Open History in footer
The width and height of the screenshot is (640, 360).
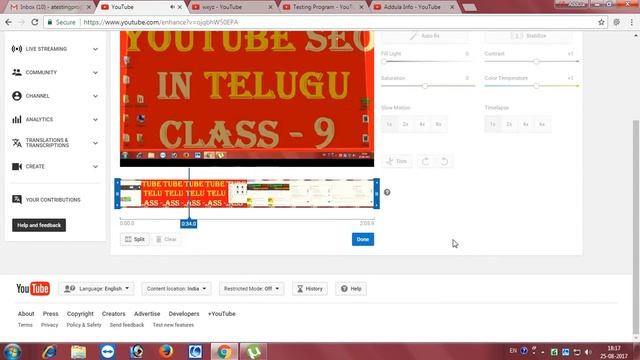point(310,289)
